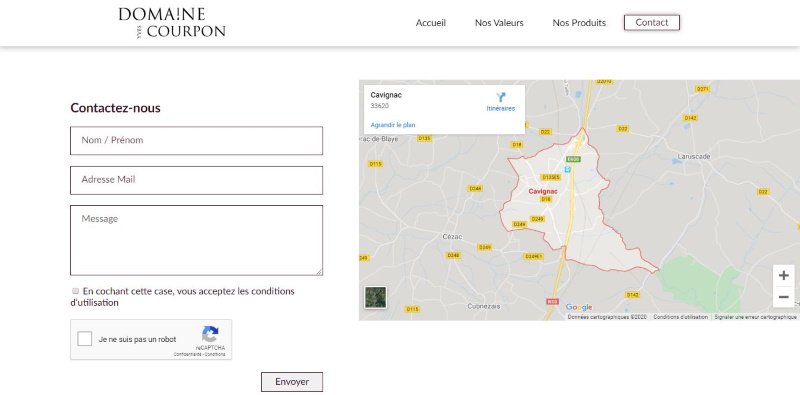The height and width of the screenshot is (395, 800).
Task: Submit the form with Envoyer
Action: [x=292, y=382]
